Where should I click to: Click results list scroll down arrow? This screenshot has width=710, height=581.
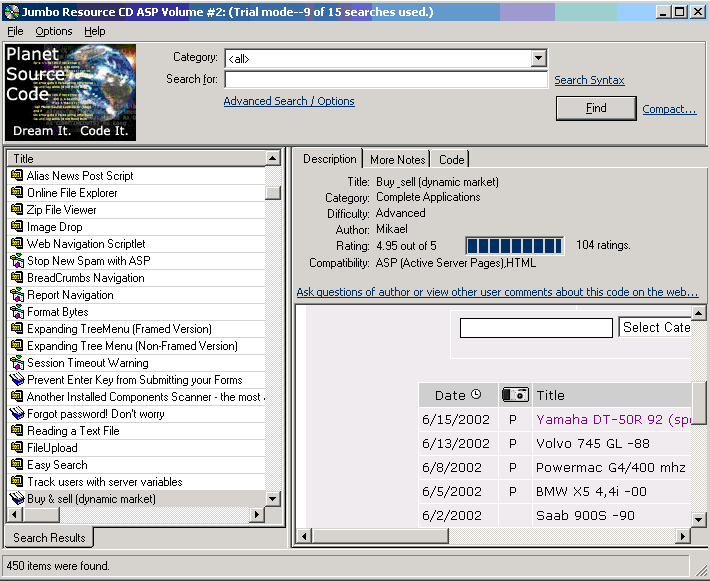point(273,499)
